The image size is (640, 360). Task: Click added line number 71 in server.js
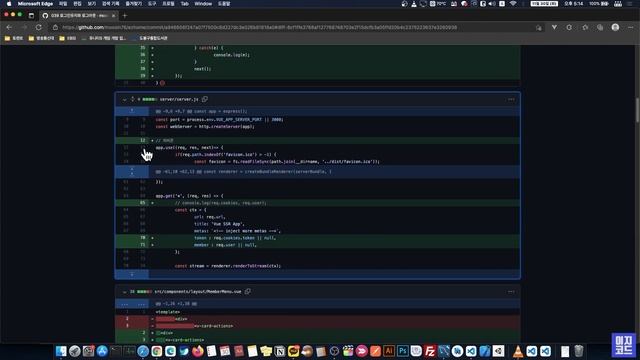point(142,245)
